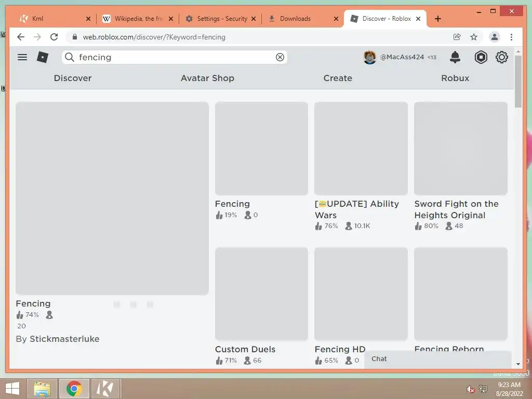Image resolution: width=532 pixels, height=399 pixels.
Task: Click the Chrome taskbar icon
Action: (x=74, y=389)
